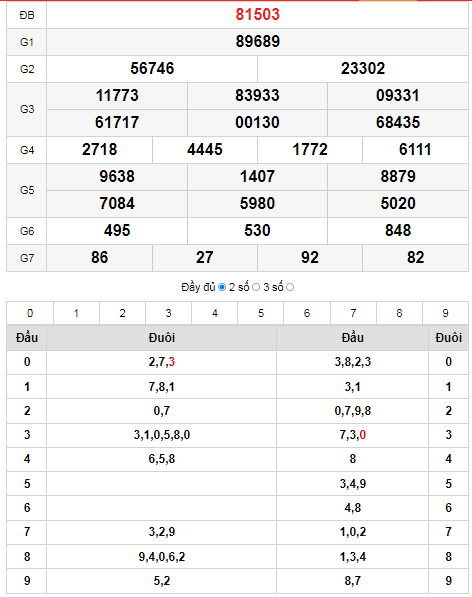Click the G1 prize number 89689
472x597 pixels.
[x=258, y=42]
